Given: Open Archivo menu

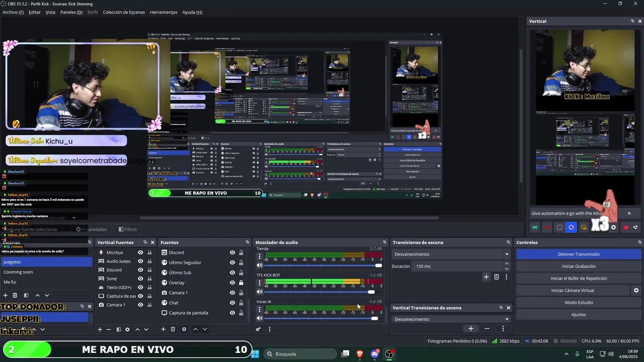Looking at the screenshot, I should pyautogui.click(x=13, y=12).
